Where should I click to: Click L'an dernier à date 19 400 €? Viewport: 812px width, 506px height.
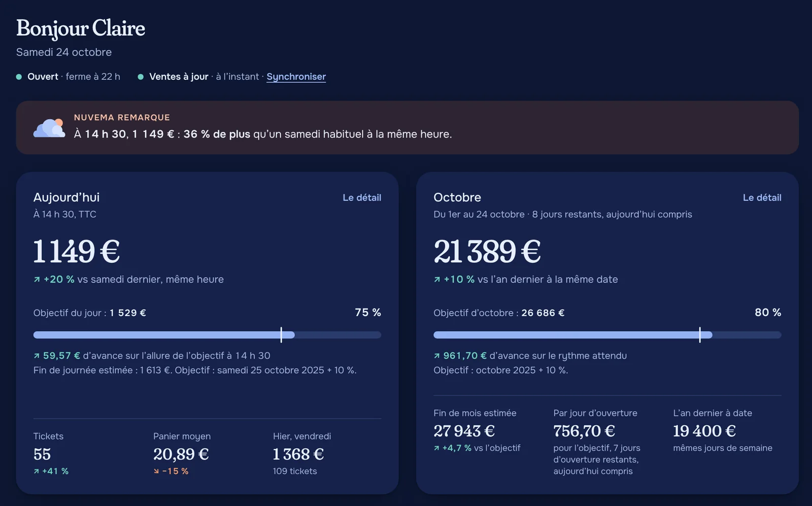(x=704, y=431)
